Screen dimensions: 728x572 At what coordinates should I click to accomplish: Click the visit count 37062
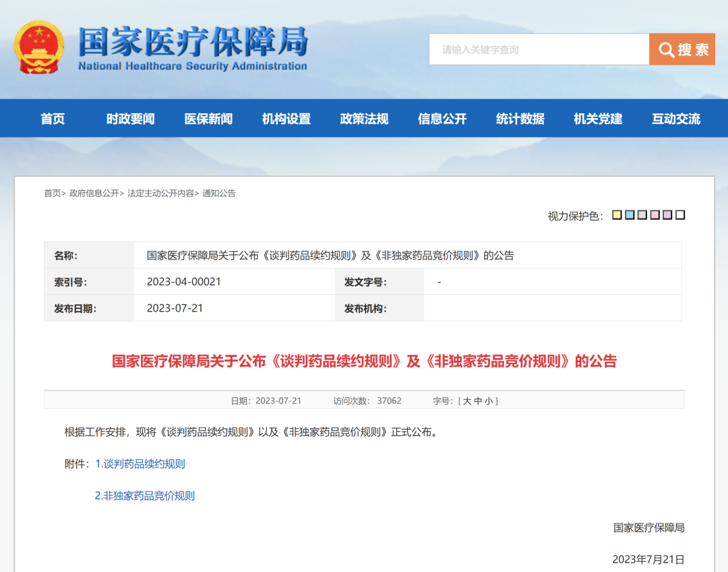pos(389,401)
